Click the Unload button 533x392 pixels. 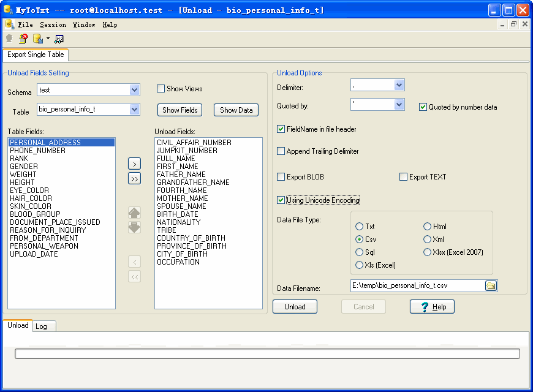[295, 307]
